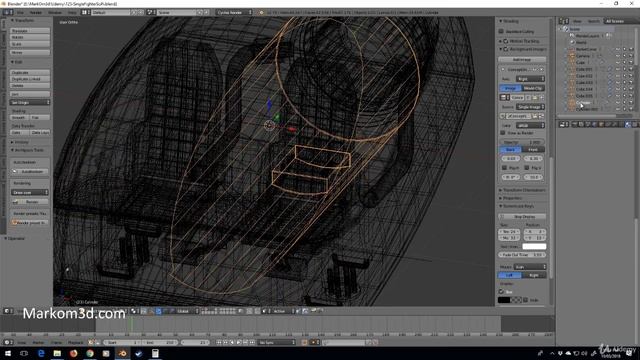This screenshot has width=640, height=360.
Task: Select the Movie Clip source toggle button
Action: click(533, 88)
